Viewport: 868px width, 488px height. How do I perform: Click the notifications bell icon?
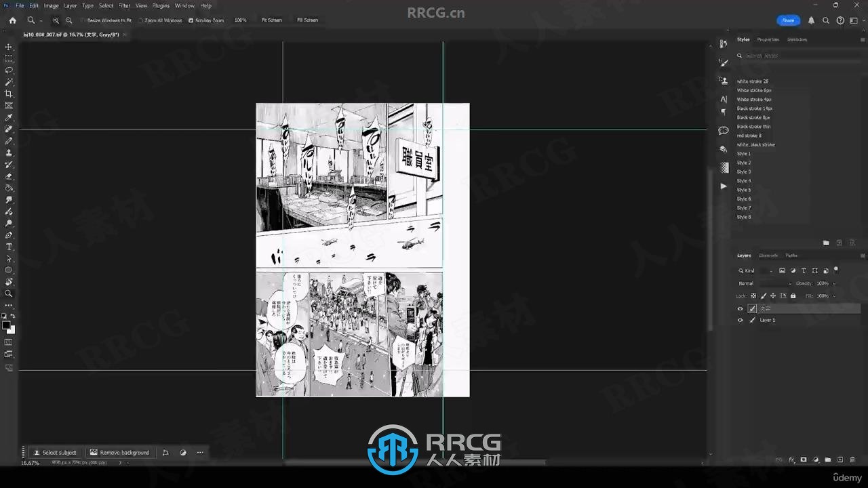(811, 20)
